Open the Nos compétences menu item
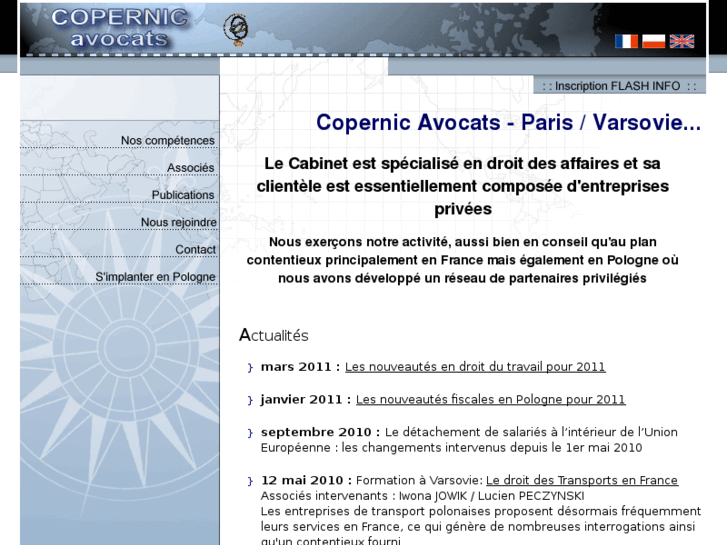Image resolution: width=727 pixels, height=545 pixels. (x=167, y=140)
